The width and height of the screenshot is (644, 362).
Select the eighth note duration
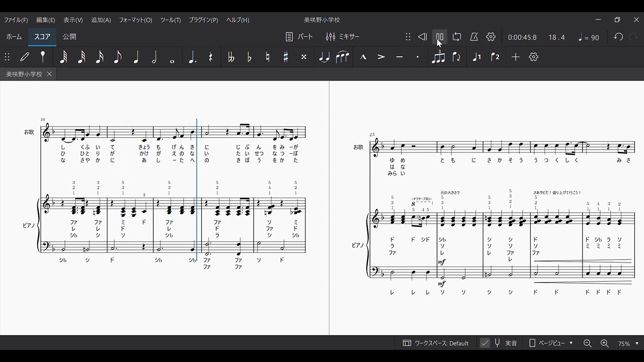pyautogui.click(x=118, y=57)
